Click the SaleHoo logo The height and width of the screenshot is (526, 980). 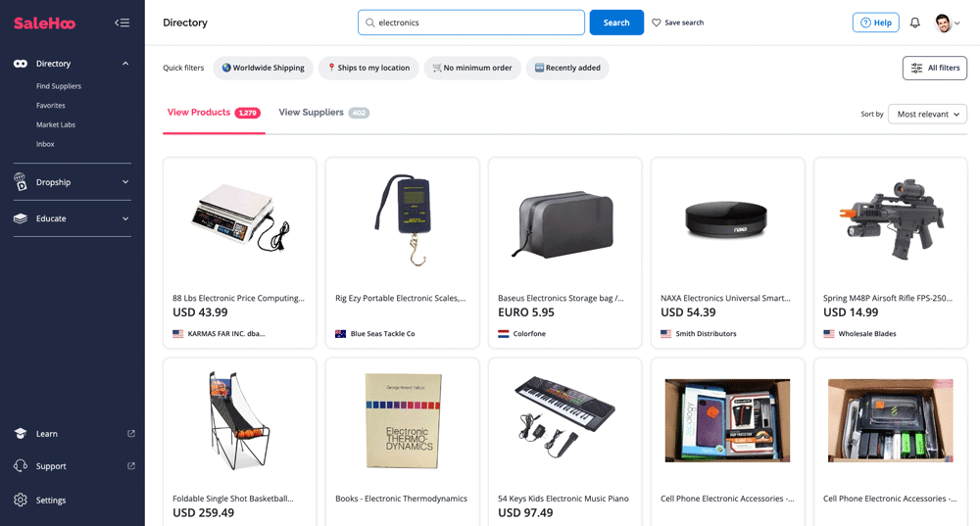tap(44, 24)
